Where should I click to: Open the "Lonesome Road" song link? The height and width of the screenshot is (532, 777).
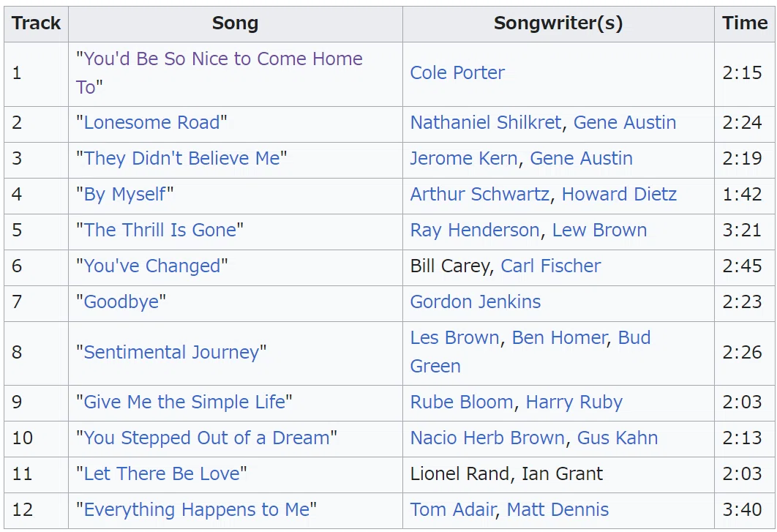(151, 122)
